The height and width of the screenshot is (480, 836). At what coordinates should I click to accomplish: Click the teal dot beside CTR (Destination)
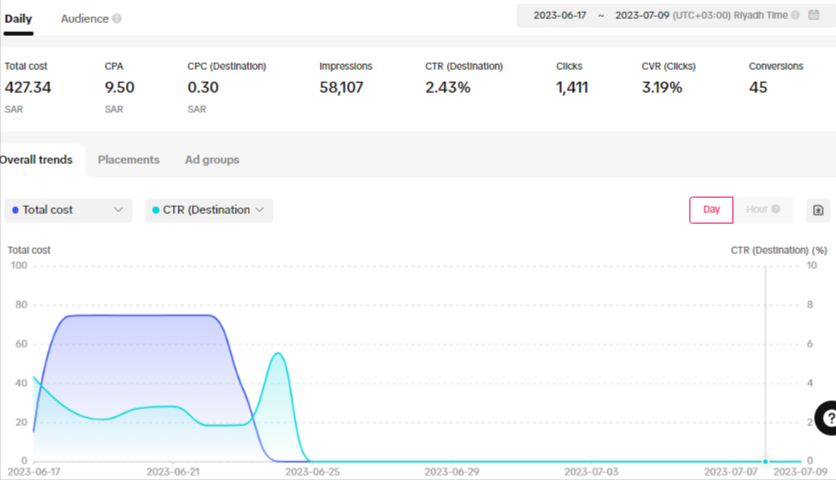pyautogui.click(x=155, y=210)
